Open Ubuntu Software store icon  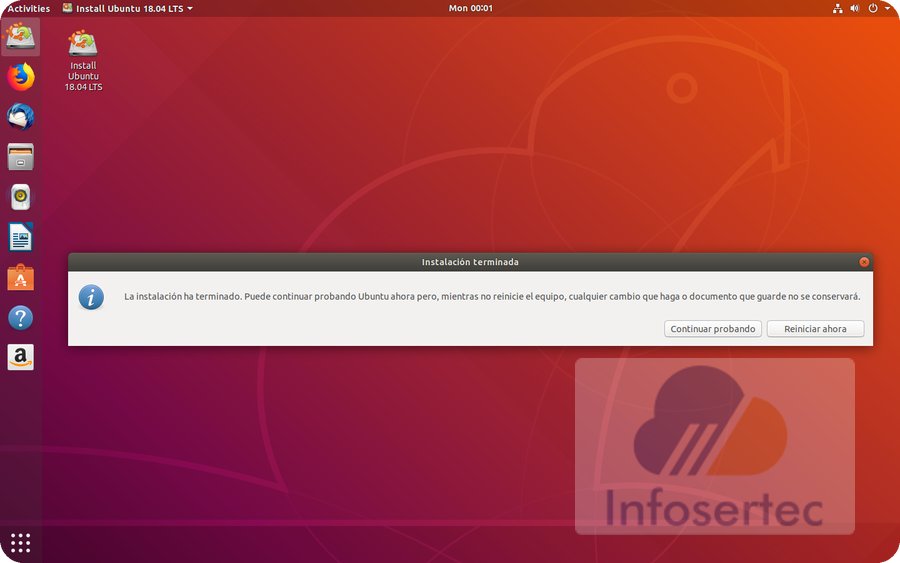tap(20, 278)
